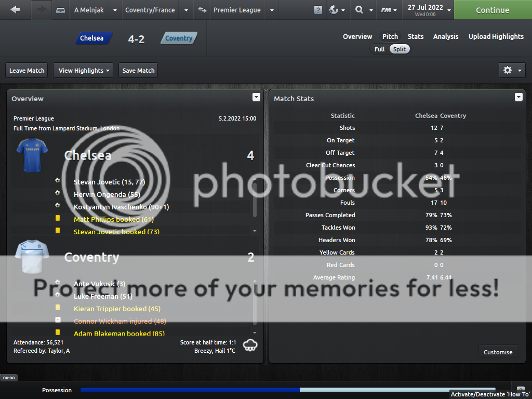This screenshot has width=532, height=399.
Task: Select the Split view toggle
Action: [x=399, y=49]
